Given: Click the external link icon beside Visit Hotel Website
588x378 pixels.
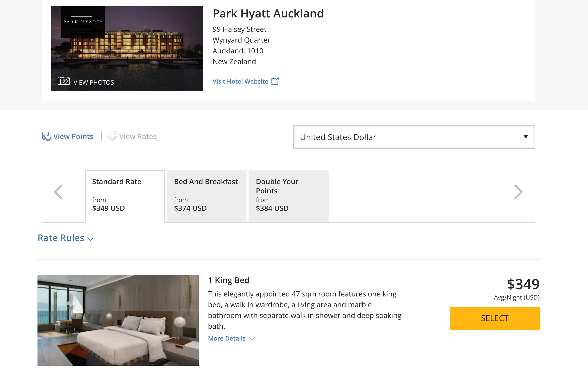Looking at the screenshot, I should (x=275, y=81).
